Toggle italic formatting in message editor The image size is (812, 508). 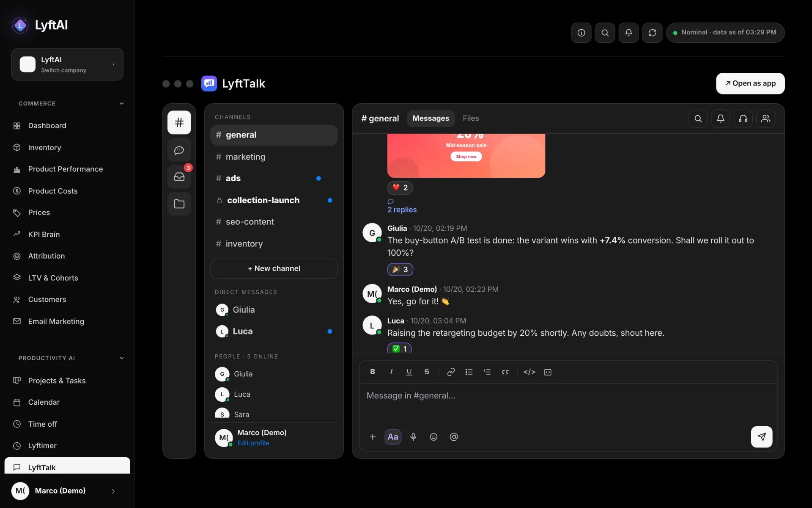[x=391, y=372]
